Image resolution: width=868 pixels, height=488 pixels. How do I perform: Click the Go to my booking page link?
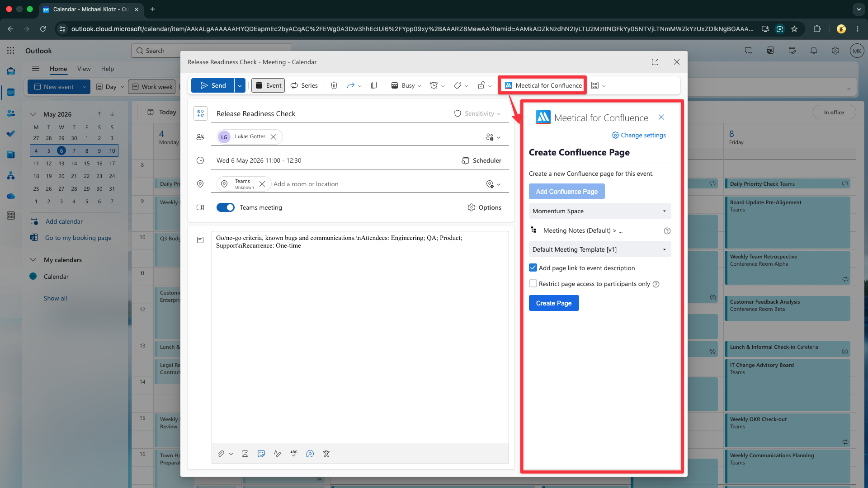click(x=78, y=238)
